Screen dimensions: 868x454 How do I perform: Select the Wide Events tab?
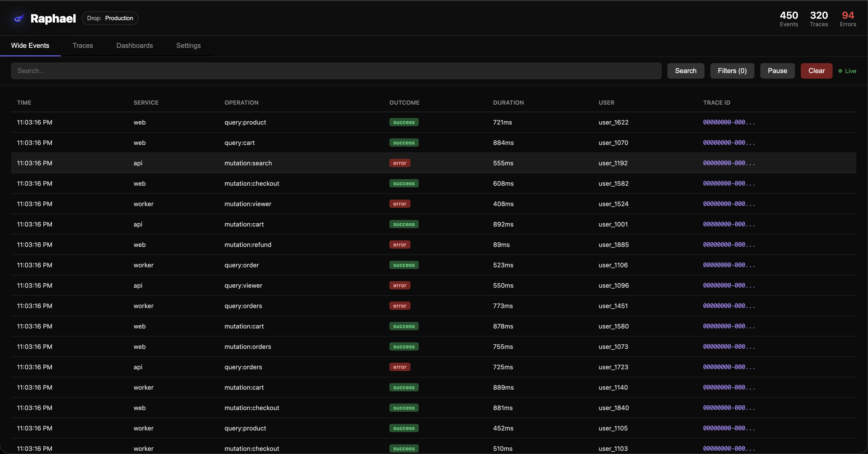click(30, 46)
